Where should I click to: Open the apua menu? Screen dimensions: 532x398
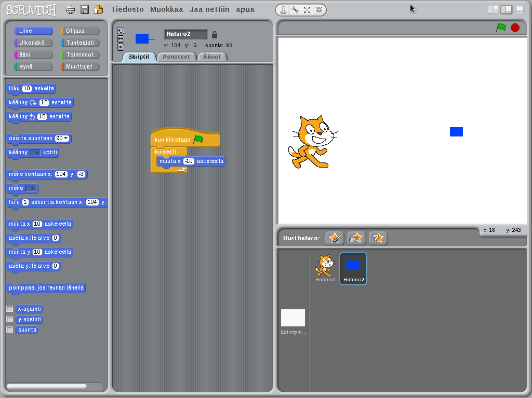click(245, 9)
